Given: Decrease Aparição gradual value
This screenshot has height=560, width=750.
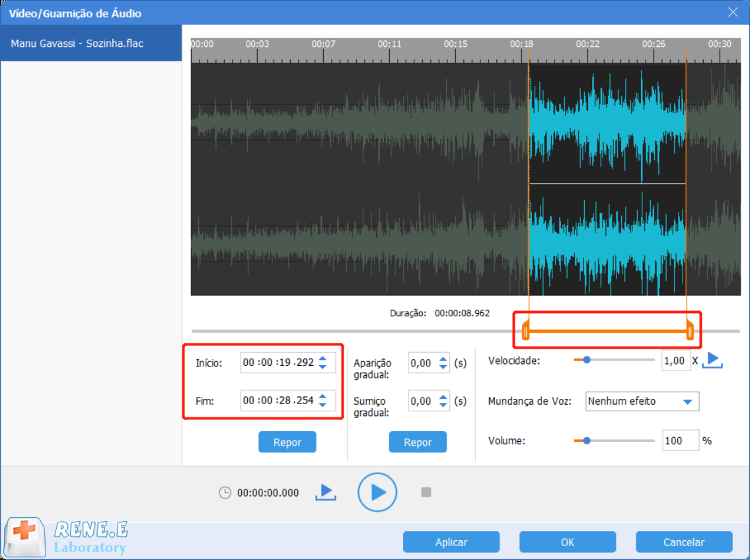Looking at the screenshot, I should (443, 367).
